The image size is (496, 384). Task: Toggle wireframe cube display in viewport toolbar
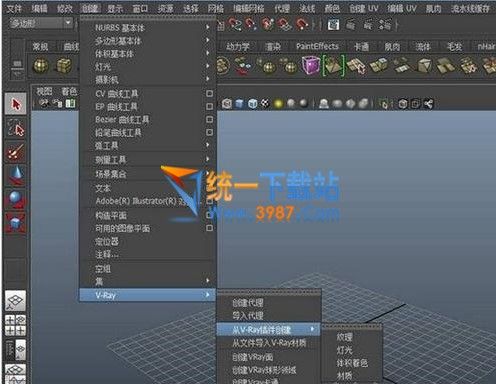(x=227, y=104)
